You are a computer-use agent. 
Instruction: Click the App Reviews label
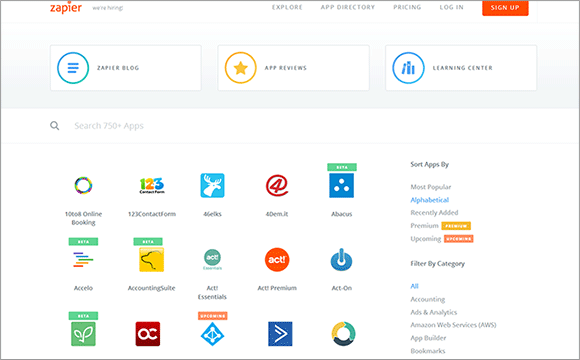coord(286,68)
